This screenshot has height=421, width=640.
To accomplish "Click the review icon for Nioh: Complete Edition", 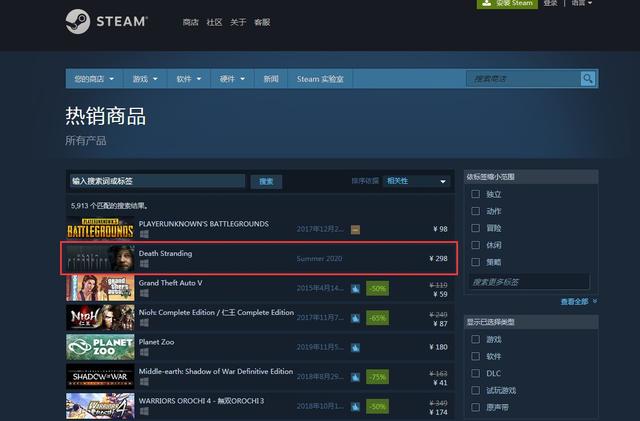I will coord(355,317).
